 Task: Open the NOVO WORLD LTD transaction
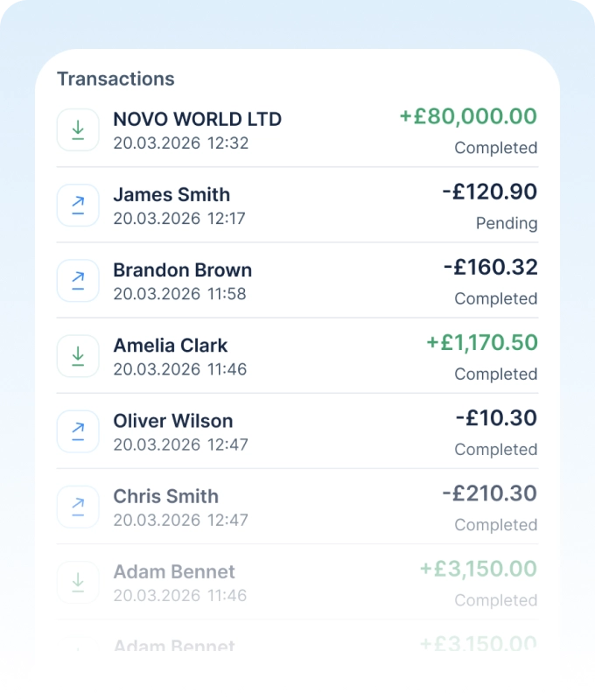point(197,119)
